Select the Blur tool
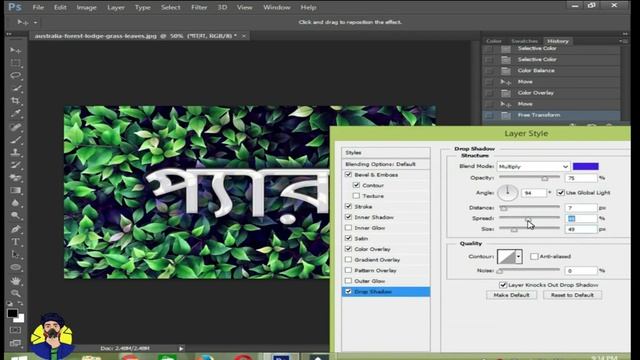Screen dimensions: 640x360 click(x=16, y=203)
